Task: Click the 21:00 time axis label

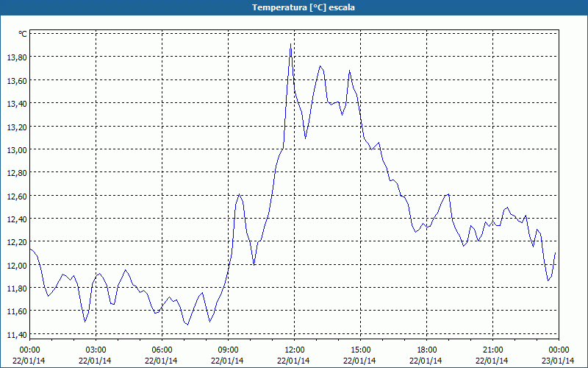Action: click(492, 350)
